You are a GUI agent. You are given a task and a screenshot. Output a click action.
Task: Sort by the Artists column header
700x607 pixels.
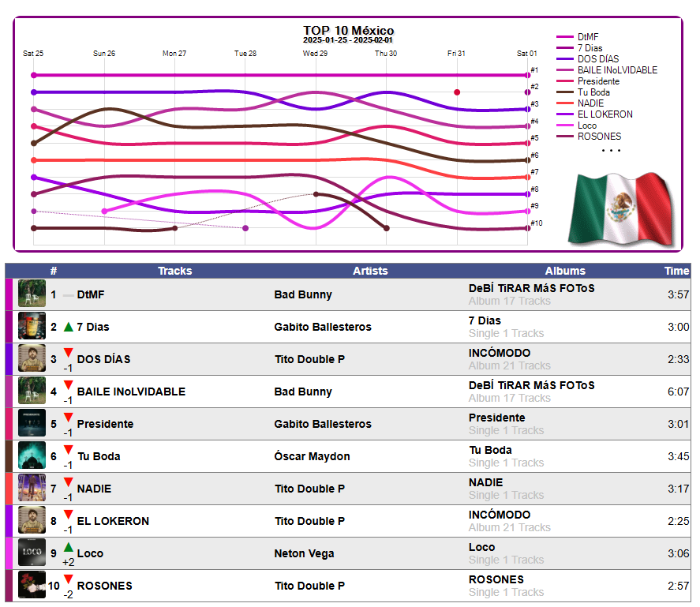tap(370, 271)
